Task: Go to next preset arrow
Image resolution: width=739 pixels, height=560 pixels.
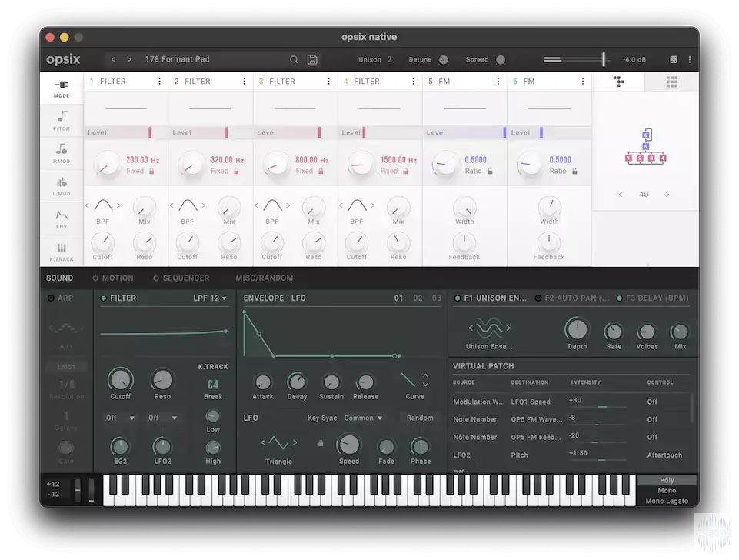Action: [x=128, y=59]
